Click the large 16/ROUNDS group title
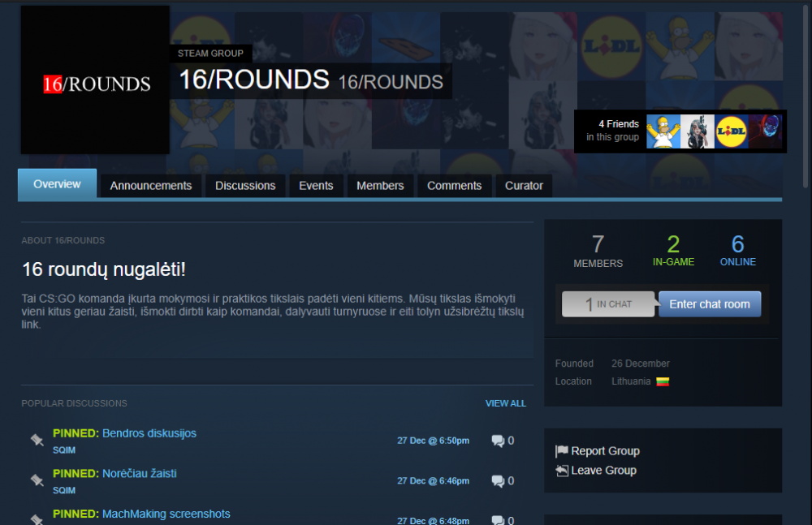This screenshot has width=812, height=525. click(253, 80)
